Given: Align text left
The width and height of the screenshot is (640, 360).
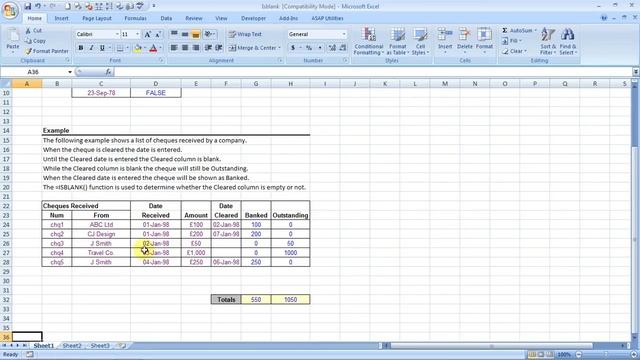Looking at the screenshot, I should coord(174,48).
